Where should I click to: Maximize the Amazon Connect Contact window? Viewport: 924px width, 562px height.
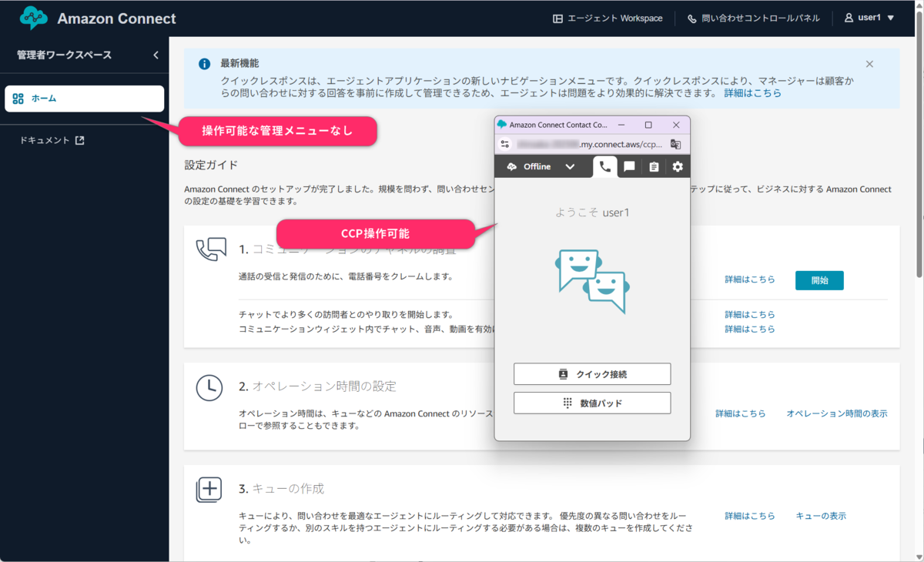648,125
